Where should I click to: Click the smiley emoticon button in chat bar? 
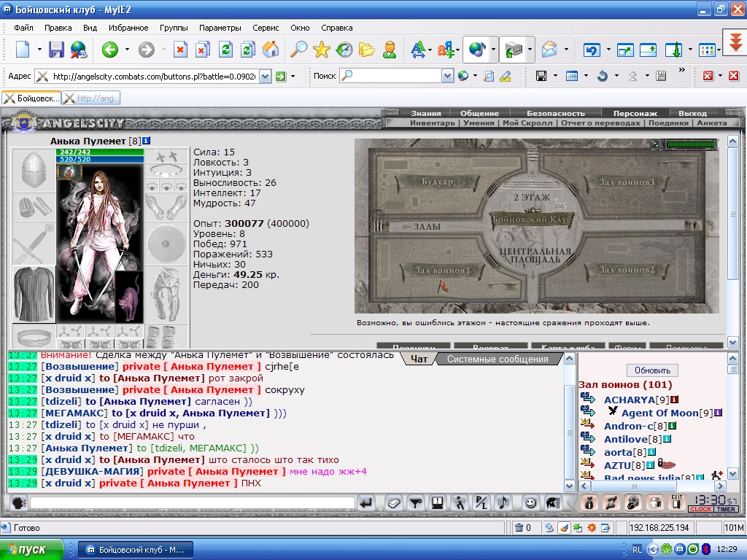tap(530, 503)
